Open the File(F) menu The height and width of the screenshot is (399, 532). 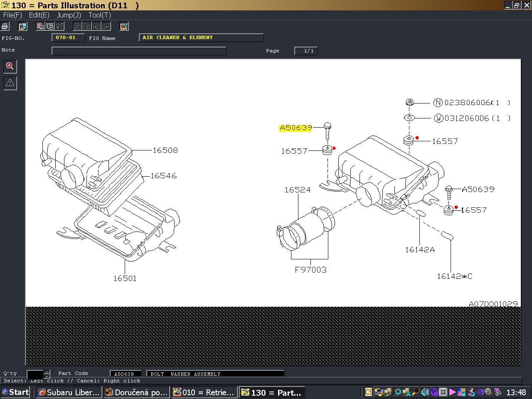(12, 15)
